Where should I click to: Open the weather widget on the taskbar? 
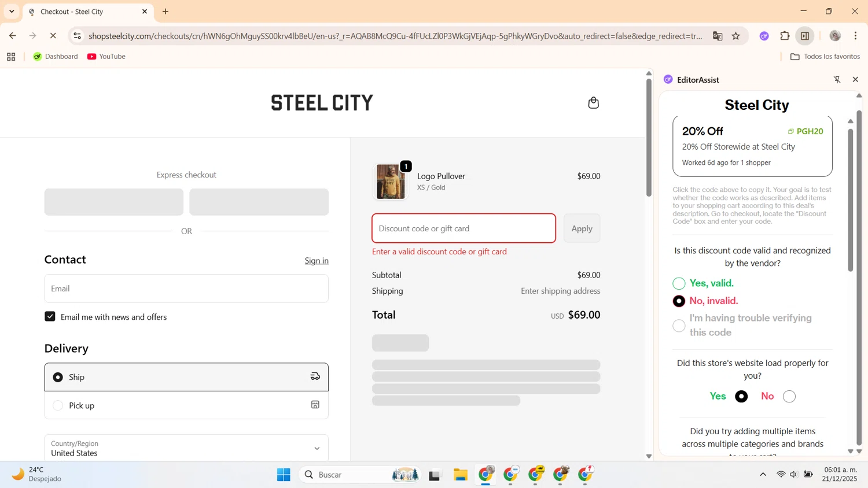point(36,474)
